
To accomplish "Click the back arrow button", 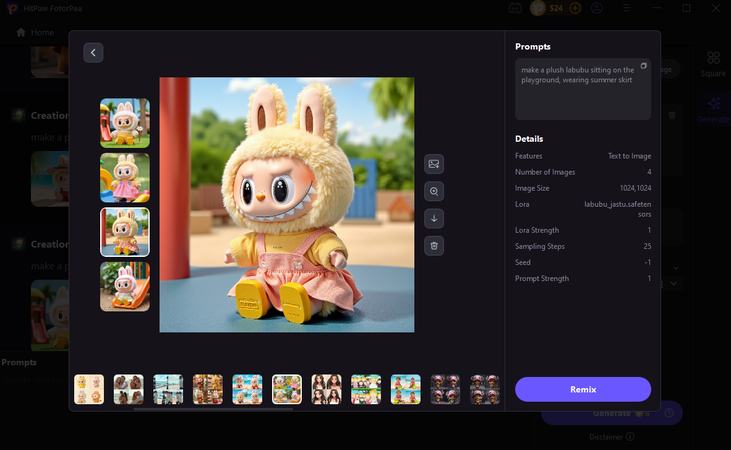I will (x=93, y=52).
